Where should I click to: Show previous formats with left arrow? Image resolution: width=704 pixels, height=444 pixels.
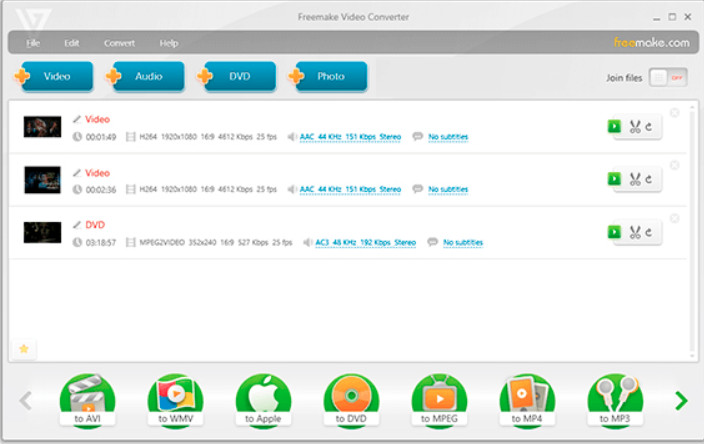[26, 400]
